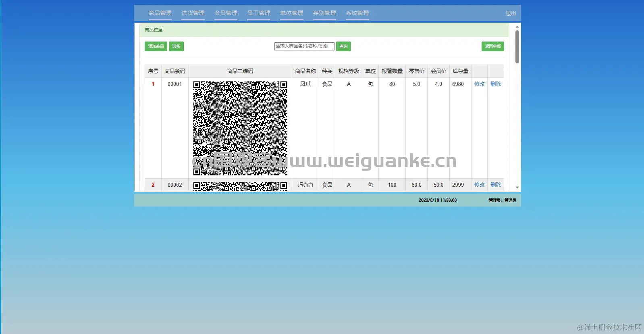Click the QR code of product 00001
Image resolution: width=644 pixels, height=334 pixels.
click(240, 128)
